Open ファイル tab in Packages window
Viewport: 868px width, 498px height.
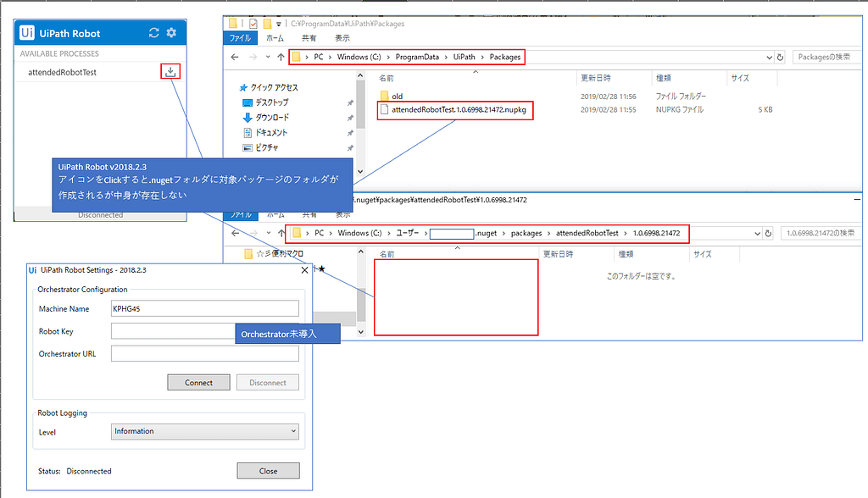240,38
